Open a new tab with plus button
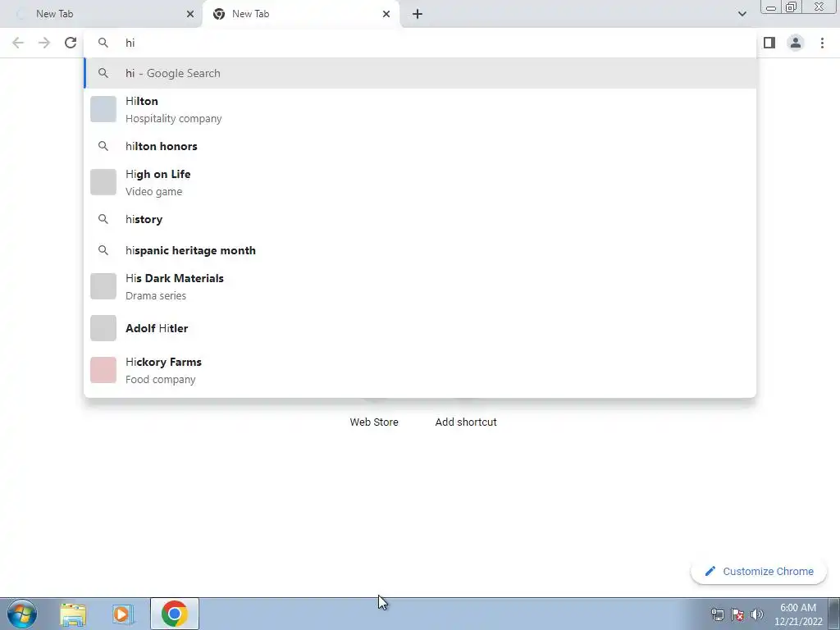The height and width of the screenshot is (630, 840). click(x=418, y=14)
